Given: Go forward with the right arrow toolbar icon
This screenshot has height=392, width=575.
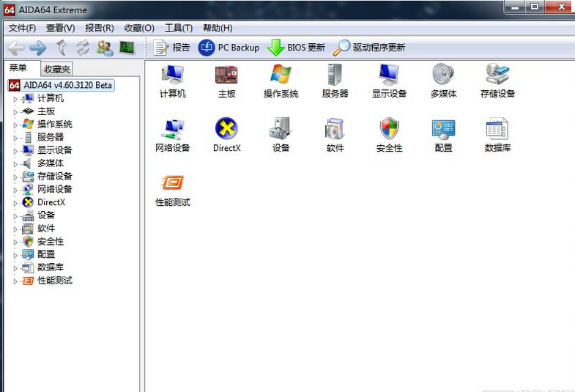Looking at the screenshot, I should 38,48.
